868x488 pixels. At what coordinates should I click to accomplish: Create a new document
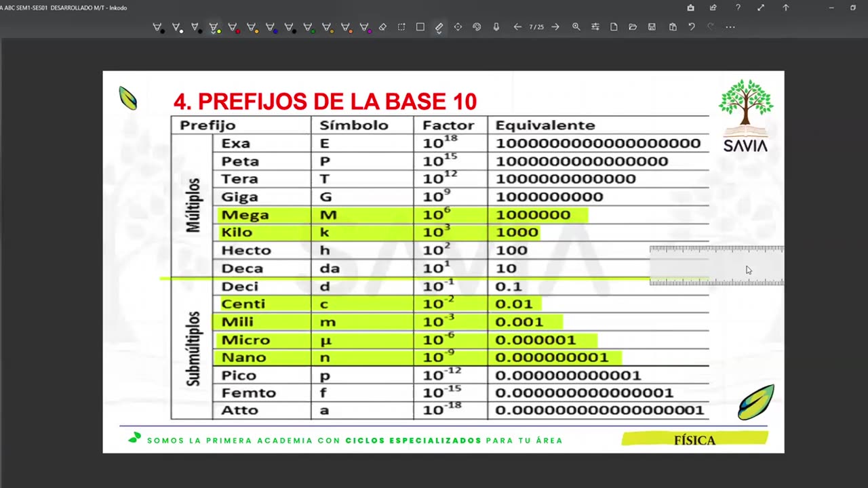point(614,27)
